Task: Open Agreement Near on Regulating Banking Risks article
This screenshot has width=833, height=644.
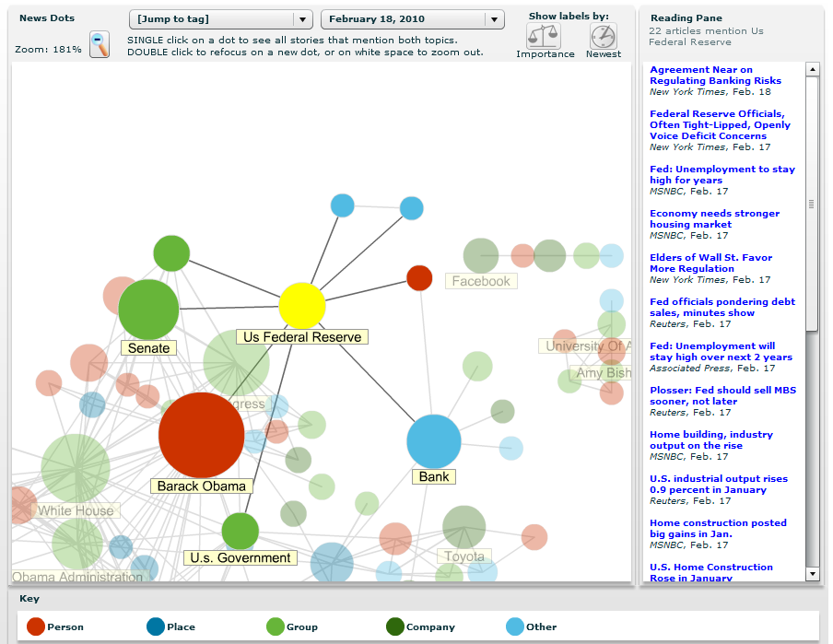Action: click(x=715, y=76)
